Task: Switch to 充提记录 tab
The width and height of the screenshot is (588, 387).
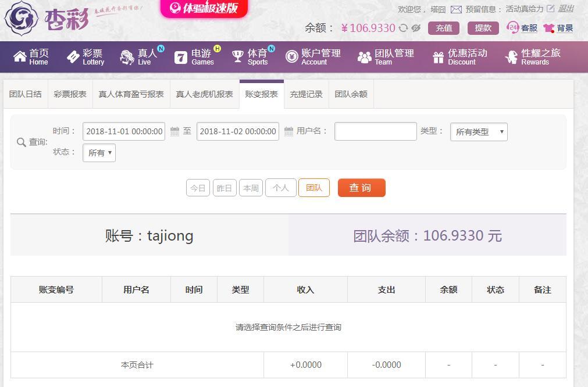Action: point(307,94)
